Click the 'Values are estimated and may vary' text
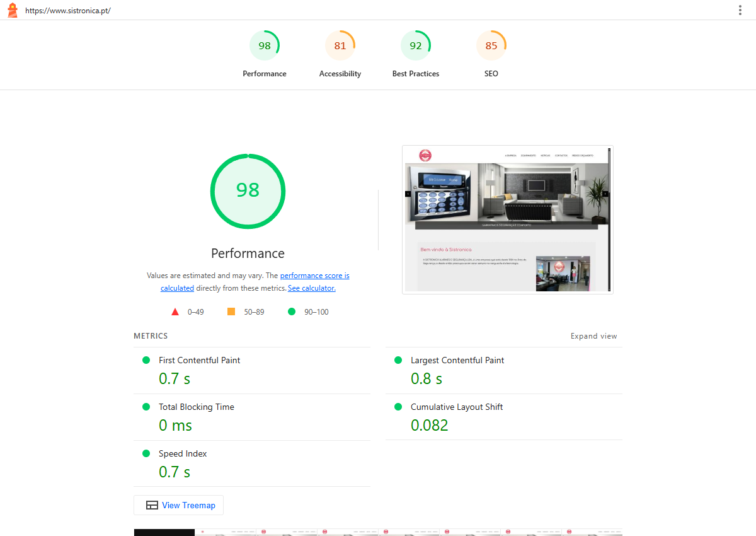 [x=205, y=276]
